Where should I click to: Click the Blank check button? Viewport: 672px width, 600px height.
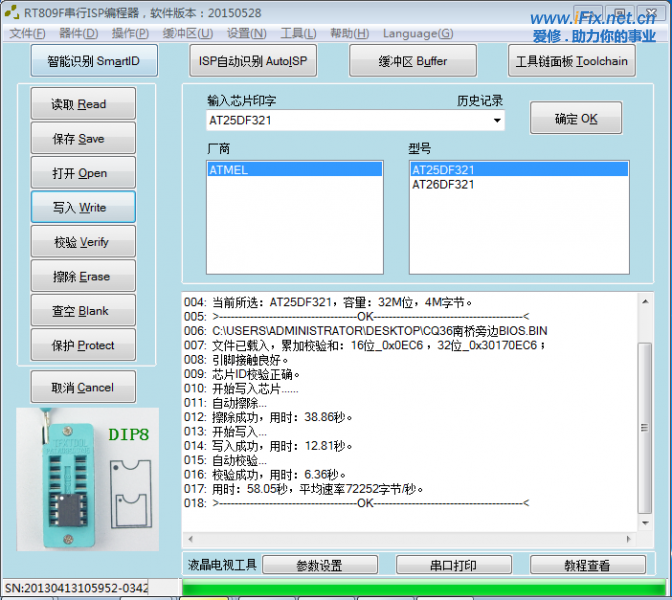pyautogui.click(x=83, y=310)
